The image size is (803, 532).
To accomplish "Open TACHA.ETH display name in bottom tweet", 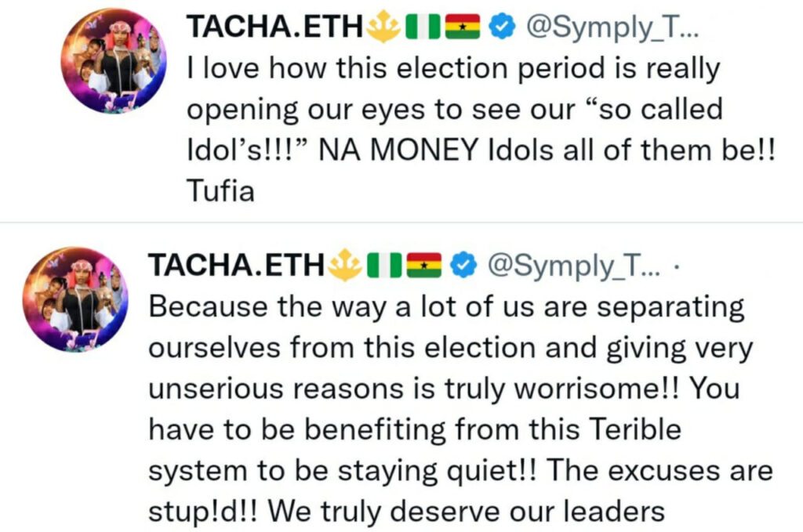I will (x=237, y=267).
